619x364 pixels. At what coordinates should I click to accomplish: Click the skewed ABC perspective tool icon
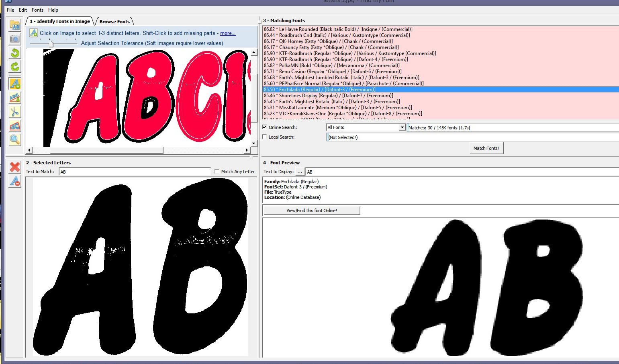(x=15, y=126)
